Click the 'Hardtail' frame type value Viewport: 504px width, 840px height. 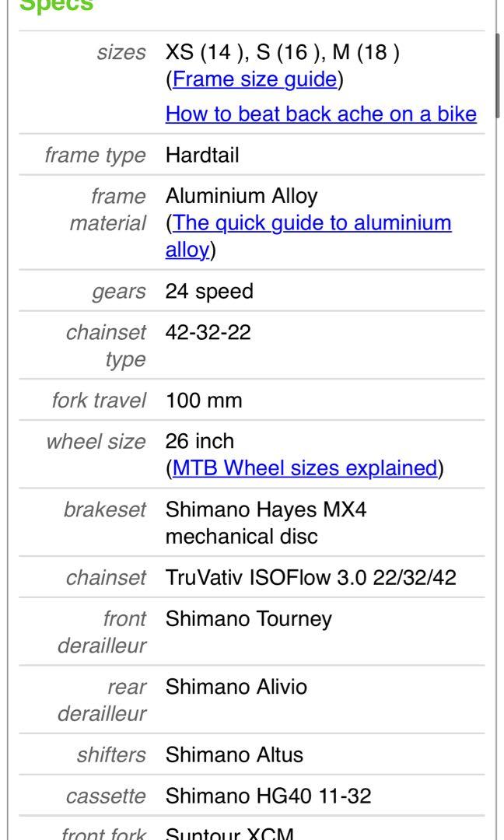click(202, 156)
